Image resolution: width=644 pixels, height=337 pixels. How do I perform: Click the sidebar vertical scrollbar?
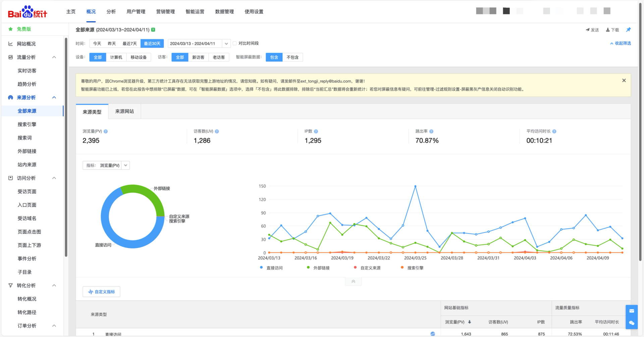pyautogui.click(x=66, y=148)
